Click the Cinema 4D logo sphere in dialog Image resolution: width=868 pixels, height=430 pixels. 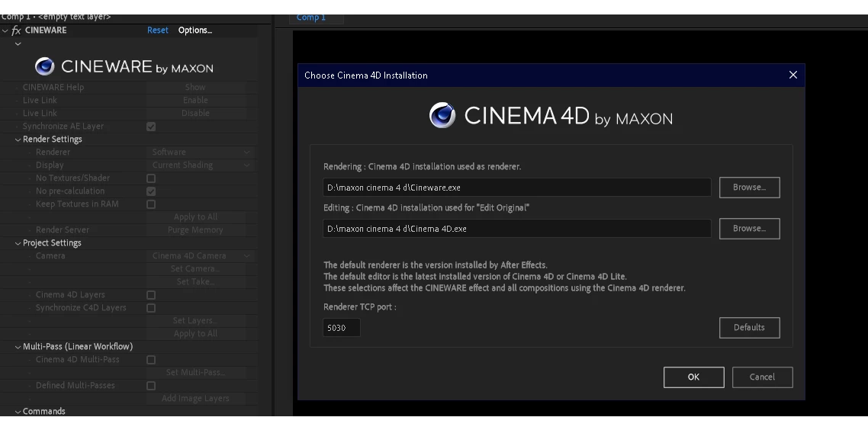[x=442, y=115]
